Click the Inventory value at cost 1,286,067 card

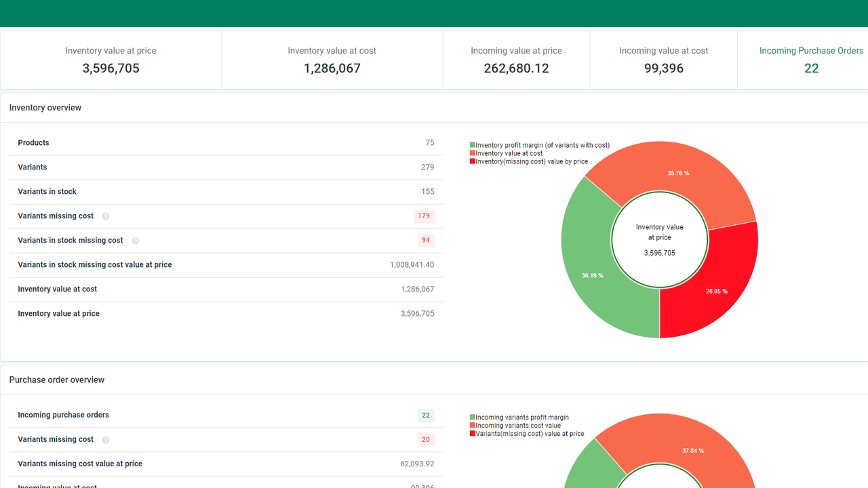pos(332,60)
